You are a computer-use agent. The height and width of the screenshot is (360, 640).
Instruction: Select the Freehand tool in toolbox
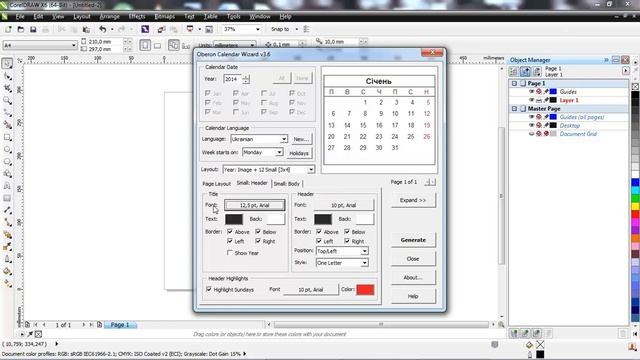[7, 113]
